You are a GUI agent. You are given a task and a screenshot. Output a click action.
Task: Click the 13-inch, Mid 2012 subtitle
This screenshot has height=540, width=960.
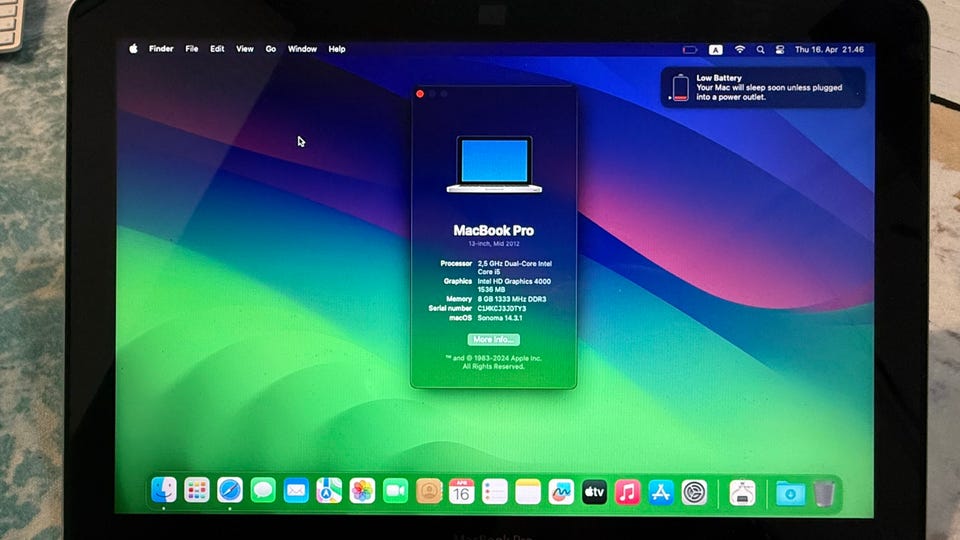(x=494, y=244)
